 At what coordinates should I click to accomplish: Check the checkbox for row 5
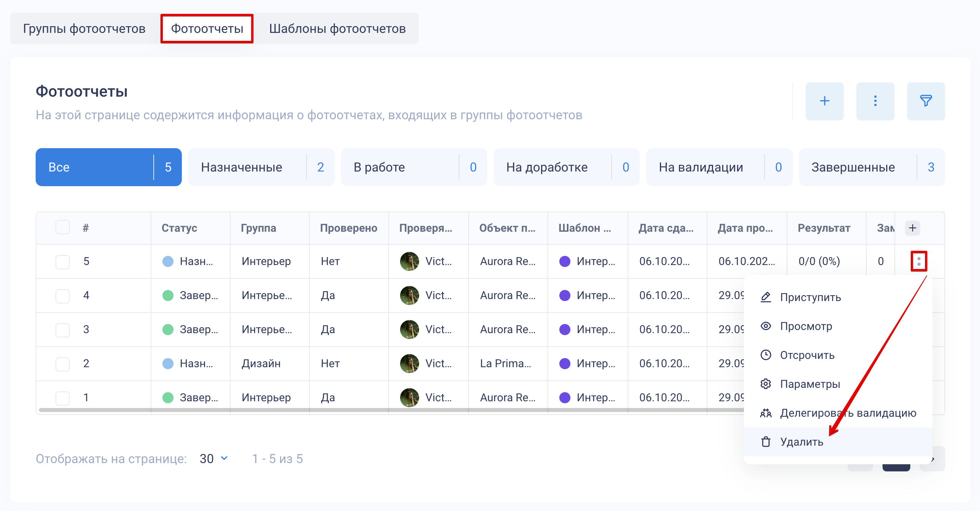click(x=63, y=261)
